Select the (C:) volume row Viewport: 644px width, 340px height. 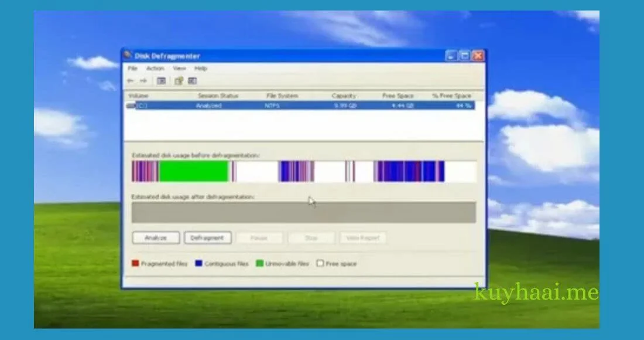pos(300,106)
